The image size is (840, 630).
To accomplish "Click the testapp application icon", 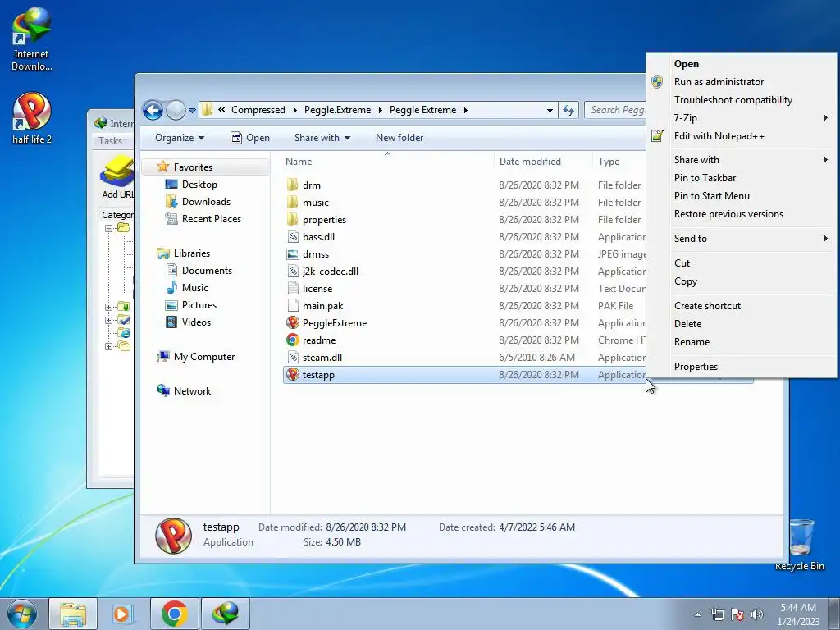I will (293, 374).
